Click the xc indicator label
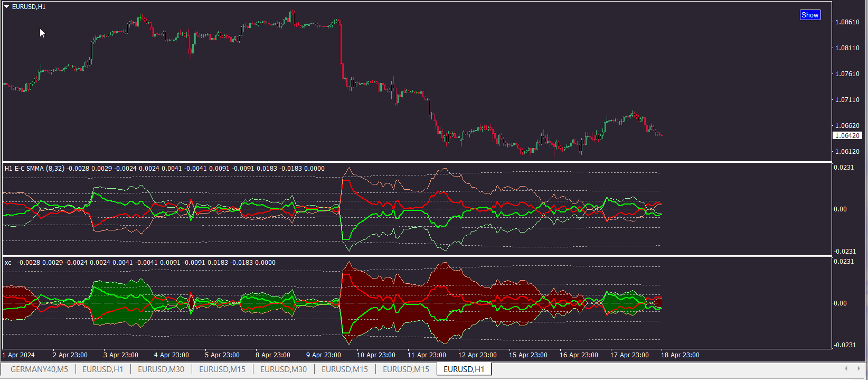 click(x=8, y=263)
